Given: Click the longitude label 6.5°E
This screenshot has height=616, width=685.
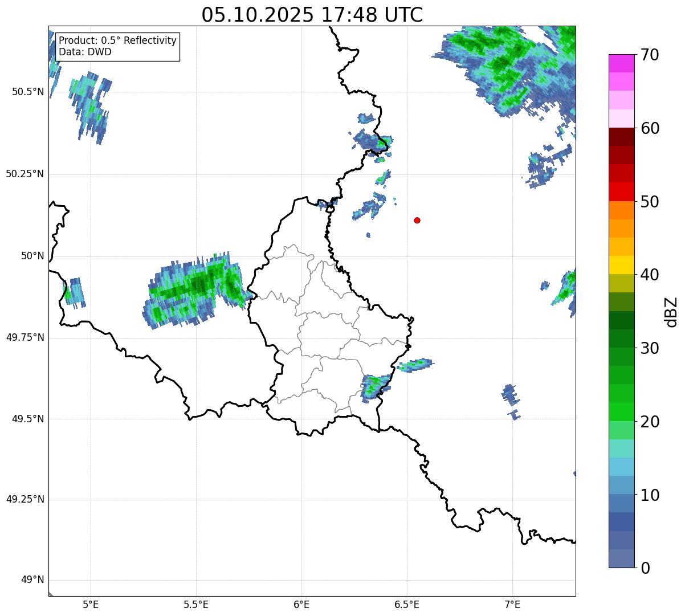Looking at the screenshot, I should tap(407, 605).
